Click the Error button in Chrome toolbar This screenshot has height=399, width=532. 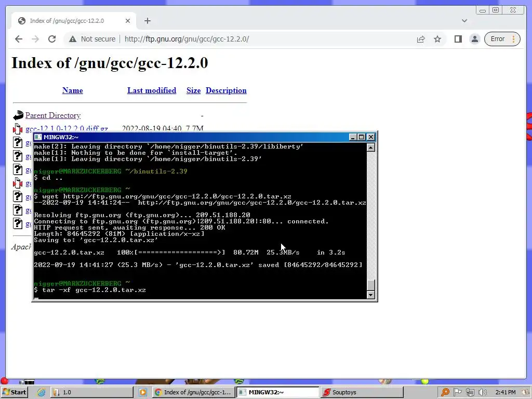tap(502, 39)
